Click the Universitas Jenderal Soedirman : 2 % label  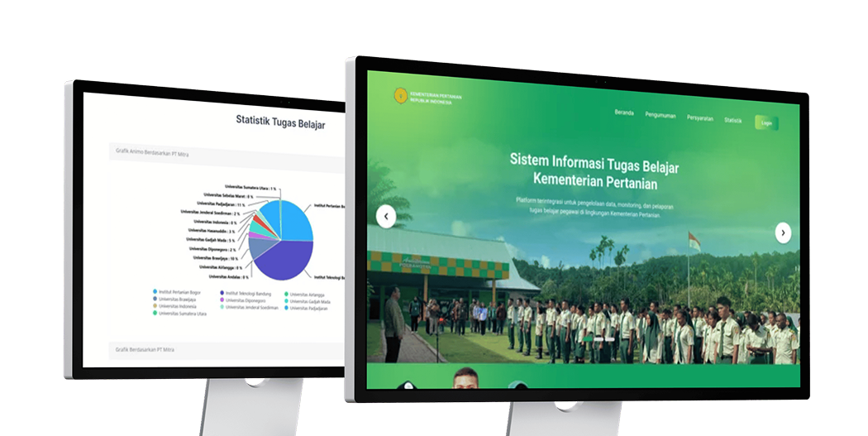[210, 212]
